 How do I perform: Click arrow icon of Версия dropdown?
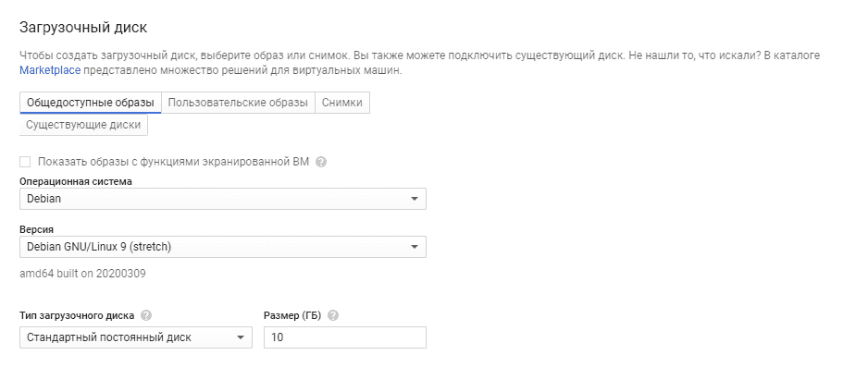(x=414, y=247)
